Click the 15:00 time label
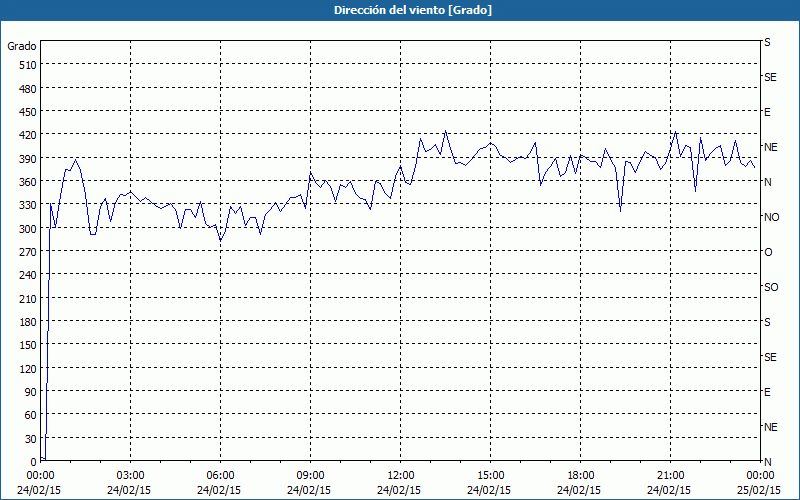The image size is (800, 500). pyautogui.click(x=490, y=476)
